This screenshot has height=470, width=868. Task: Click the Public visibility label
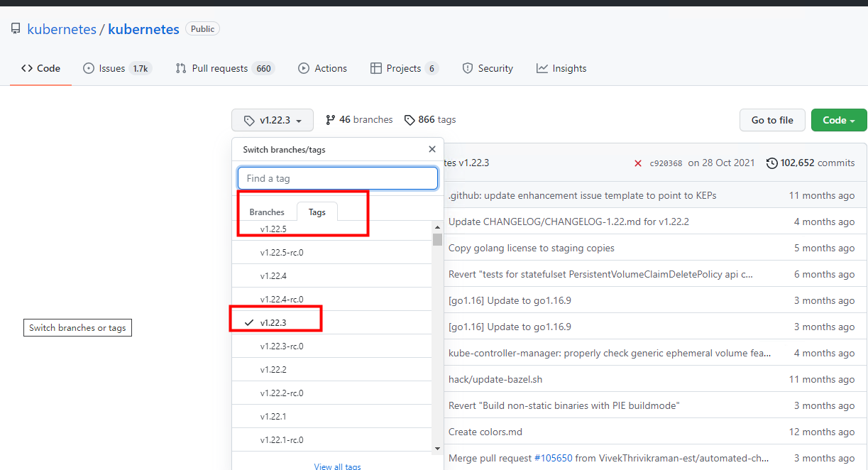click(x=202, y=29)
